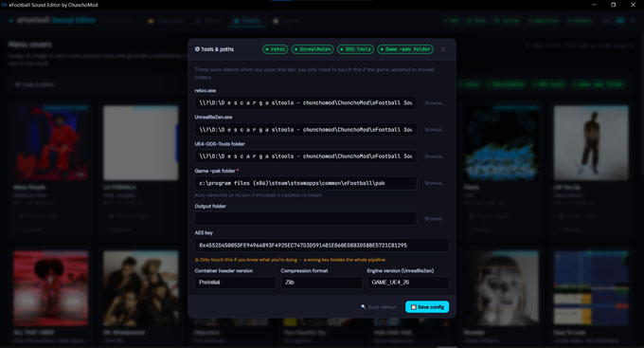
Task: Browse for UnrealReZen.exe
Action: [434, 130]
